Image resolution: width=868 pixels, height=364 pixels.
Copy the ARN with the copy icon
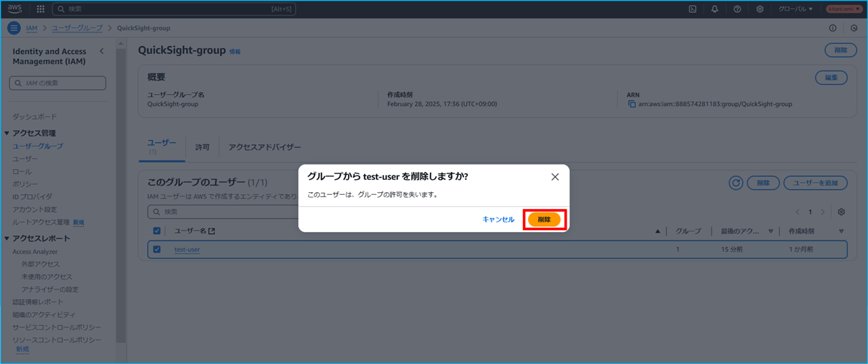pos(632,104)
